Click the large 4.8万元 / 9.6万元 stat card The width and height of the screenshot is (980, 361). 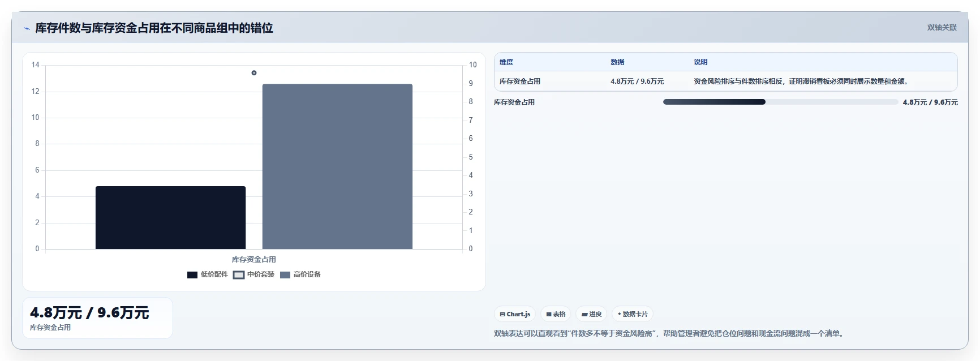[97, 318]
